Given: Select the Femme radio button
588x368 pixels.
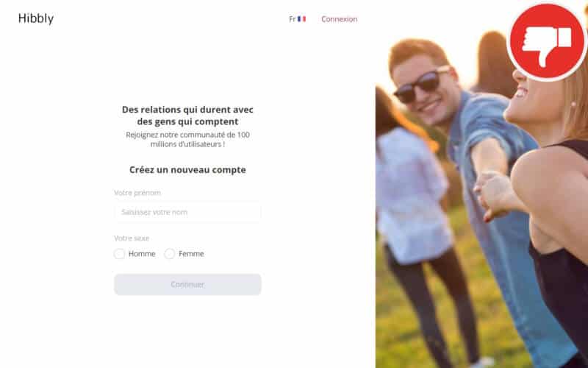Looking at the screenshot, I should [x=170, y=254].
